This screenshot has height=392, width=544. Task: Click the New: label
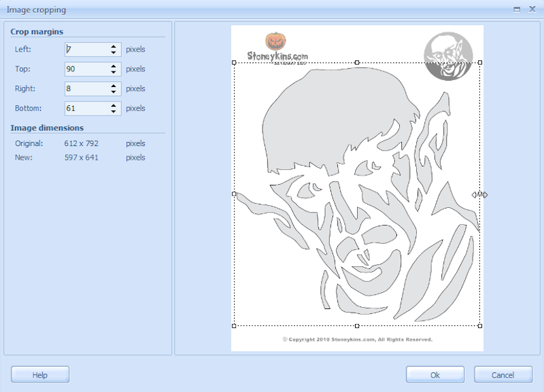coord(24,158)
